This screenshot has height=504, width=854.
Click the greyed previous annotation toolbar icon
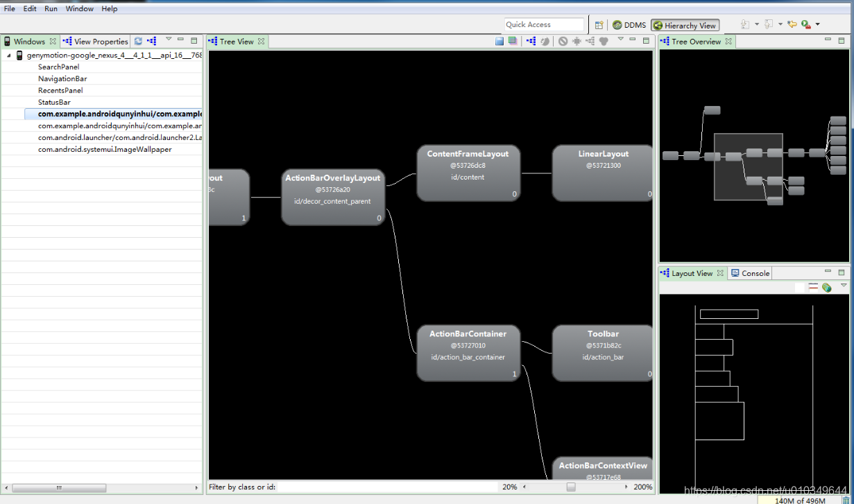(768, 24)
